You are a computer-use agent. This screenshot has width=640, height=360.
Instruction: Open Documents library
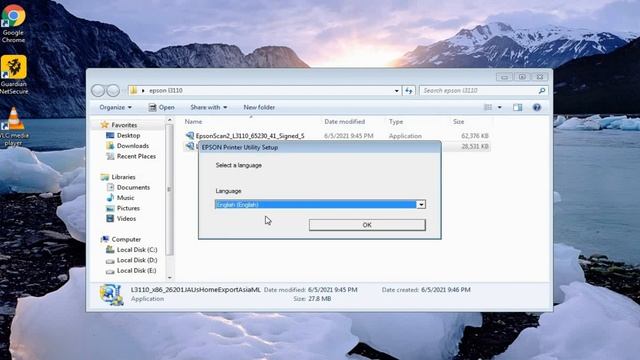pyautogui.click(x=133, y=187)
